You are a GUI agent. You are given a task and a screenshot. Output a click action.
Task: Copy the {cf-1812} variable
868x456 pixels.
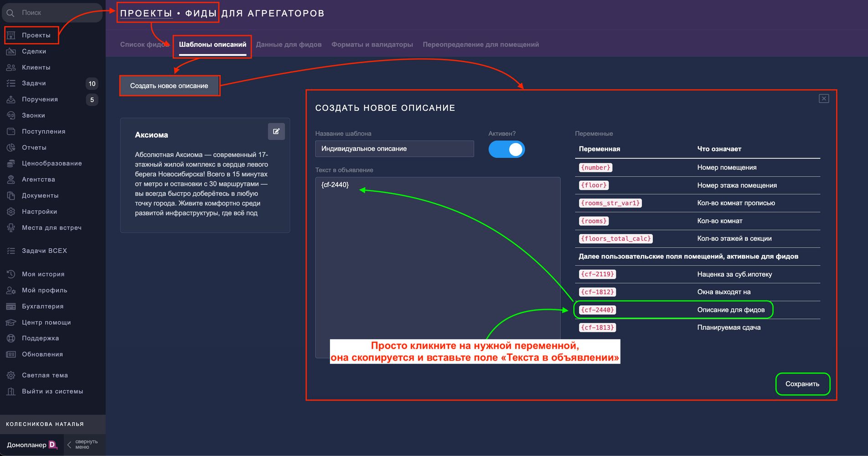[x=597, y=292]
